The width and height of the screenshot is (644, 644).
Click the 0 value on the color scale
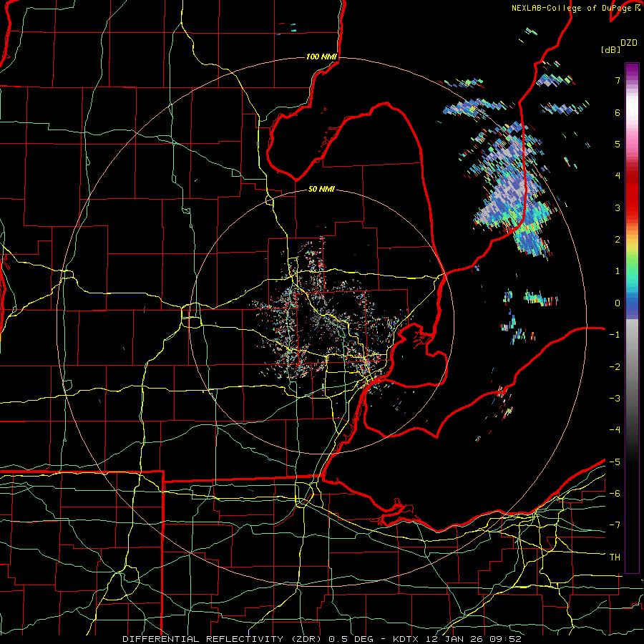[618, 303]
